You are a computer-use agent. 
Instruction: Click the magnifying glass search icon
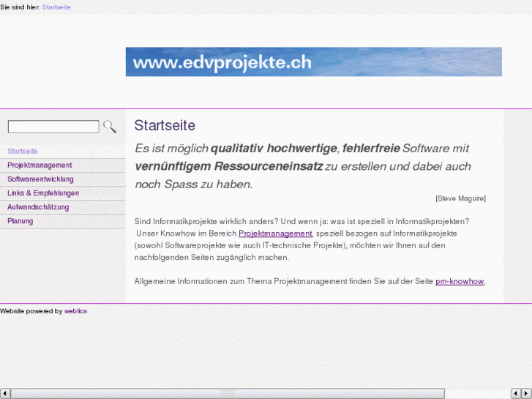110,127
